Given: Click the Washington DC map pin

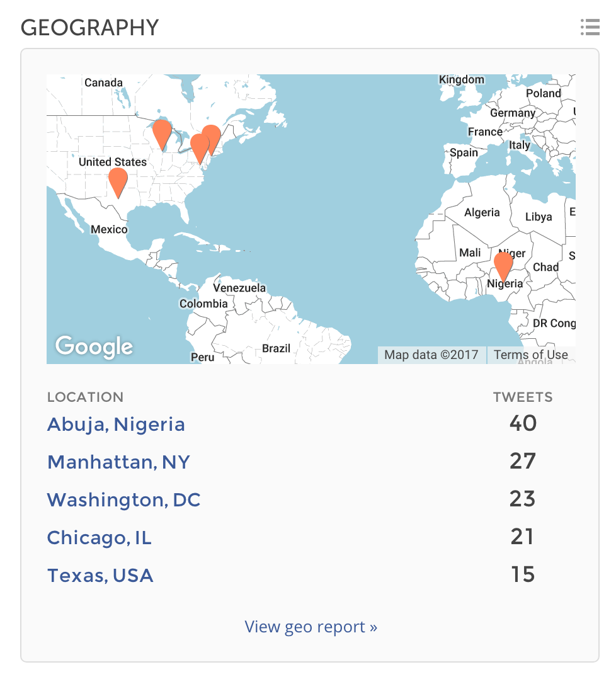Looking at the screenshot, I should click(198, 147).
